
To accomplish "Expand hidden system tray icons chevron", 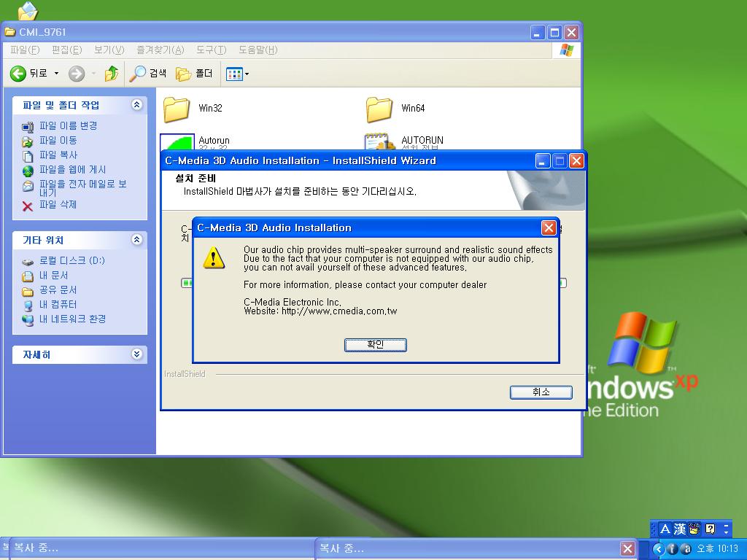I will click(659, 549).
